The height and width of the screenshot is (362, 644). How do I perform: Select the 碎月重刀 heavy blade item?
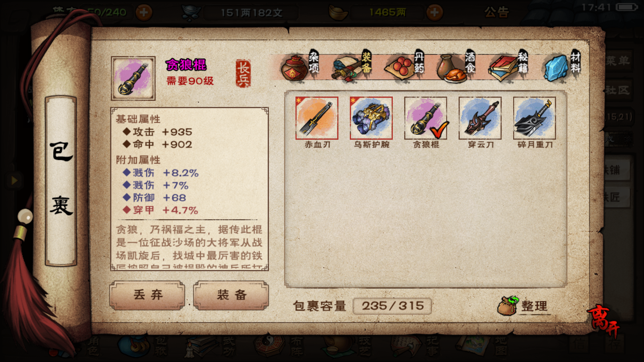point(534,118)
